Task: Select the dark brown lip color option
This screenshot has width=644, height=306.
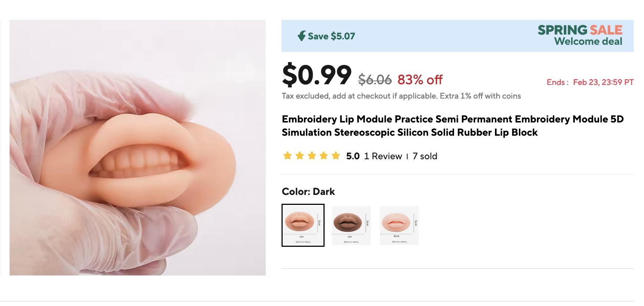Action: [x=351, y=225]
